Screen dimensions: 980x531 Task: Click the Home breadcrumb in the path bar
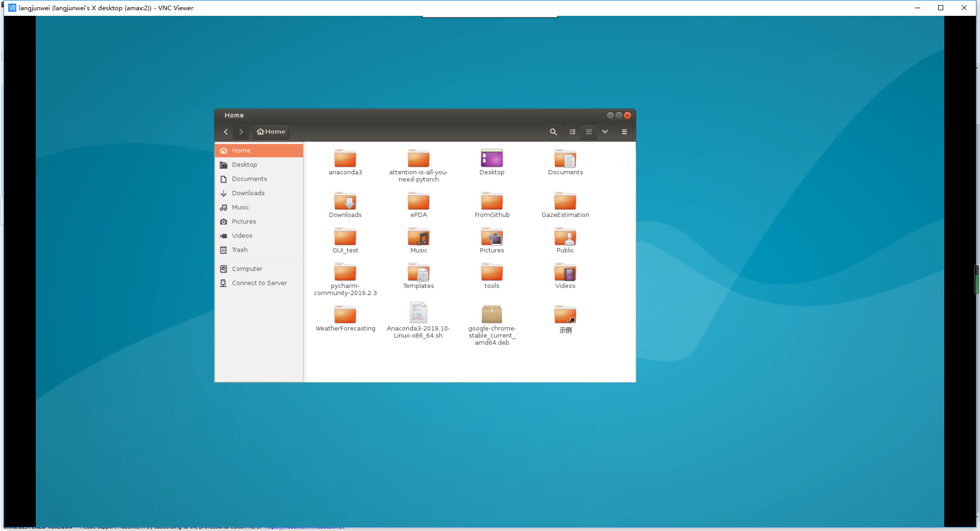pos(271,131)
